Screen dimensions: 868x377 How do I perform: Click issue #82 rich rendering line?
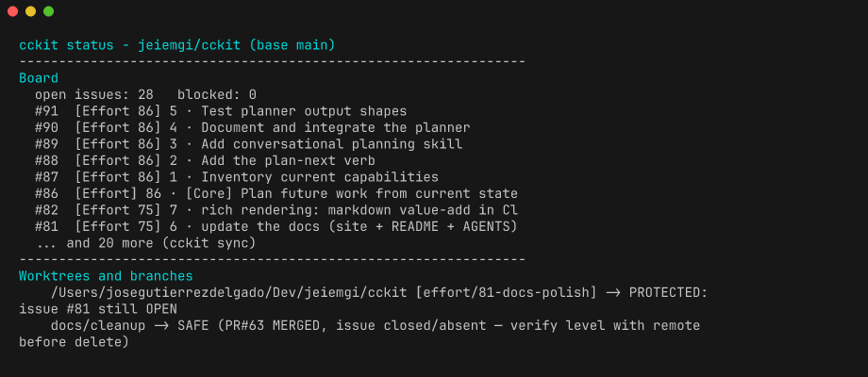(x=276, y=210)
